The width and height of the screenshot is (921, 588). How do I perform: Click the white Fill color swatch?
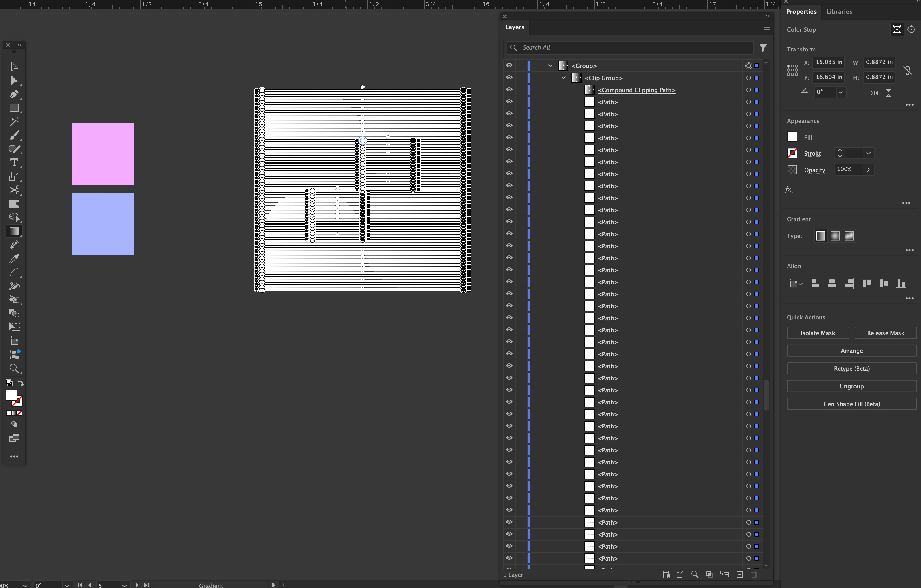(x=792, y=137)
